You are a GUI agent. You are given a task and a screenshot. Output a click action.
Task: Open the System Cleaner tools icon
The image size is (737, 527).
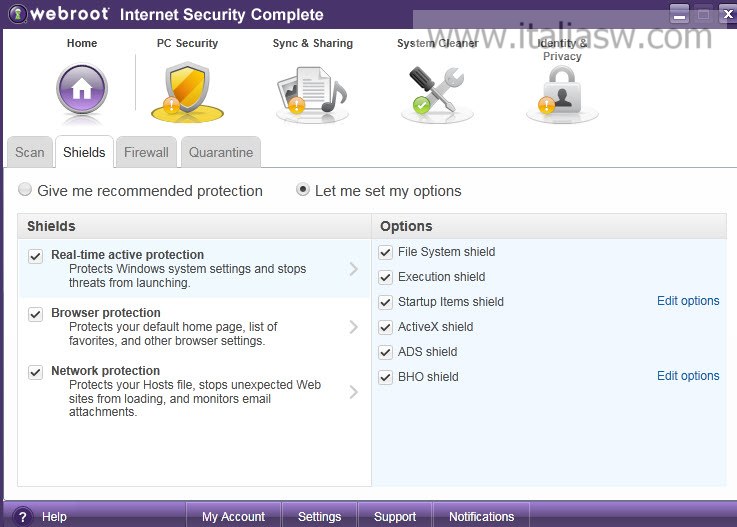(437, 94)
